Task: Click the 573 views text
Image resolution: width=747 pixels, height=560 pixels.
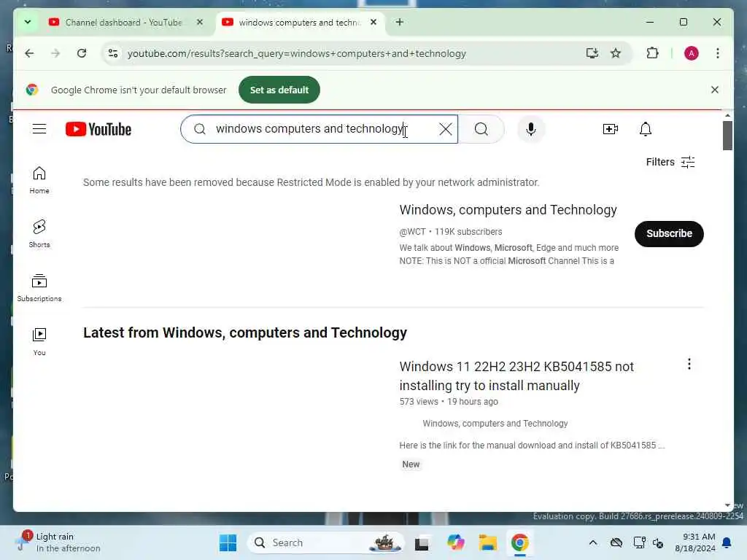Action: coord(418,402)
